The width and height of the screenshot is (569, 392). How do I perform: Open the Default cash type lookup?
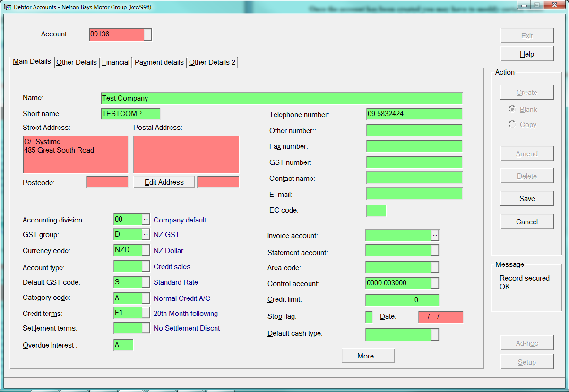click(x=435, y=334)
